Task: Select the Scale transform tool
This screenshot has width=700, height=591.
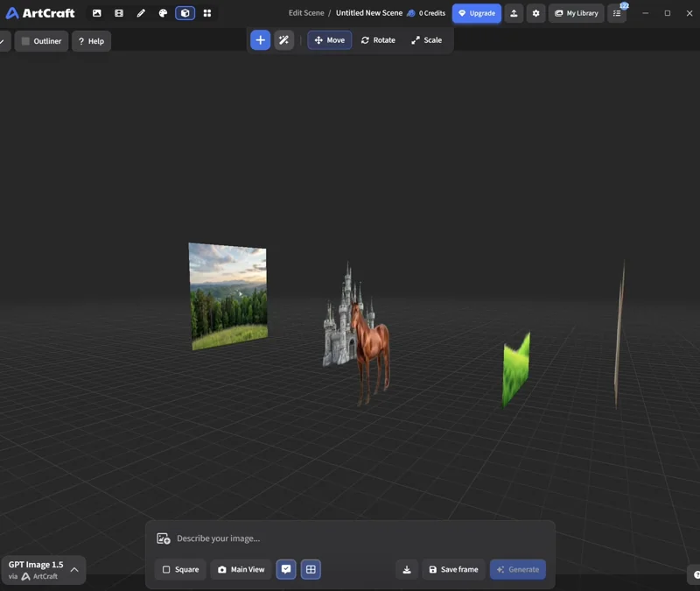Action: click(x=427, y=40)
